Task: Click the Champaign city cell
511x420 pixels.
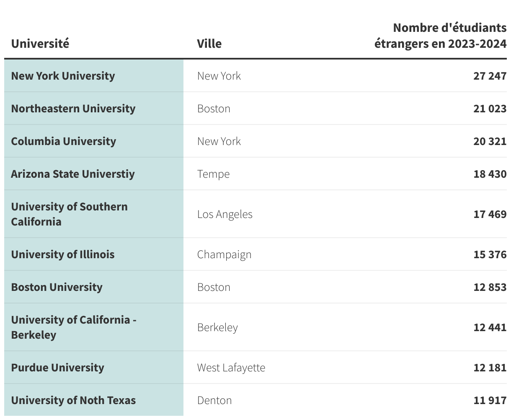Action: coord(225,254)
